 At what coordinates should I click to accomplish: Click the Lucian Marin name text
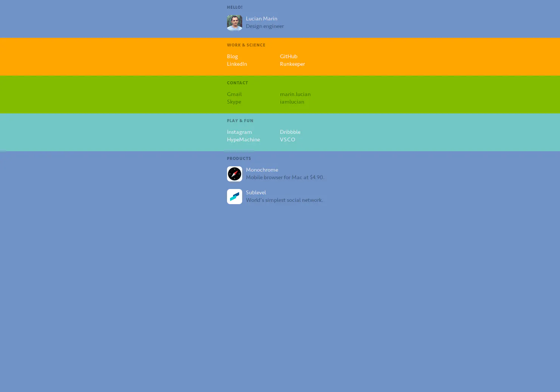pyautogui.click(x=261, y=19)
